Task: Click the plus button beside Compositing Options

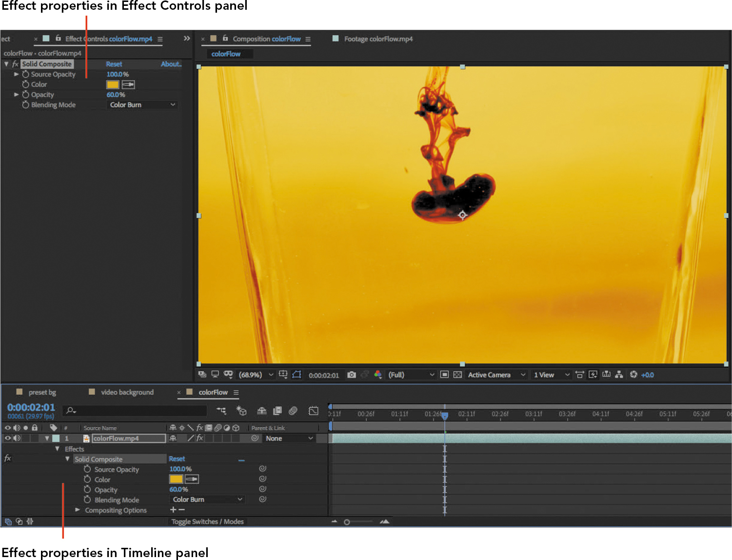Action: 173,510
